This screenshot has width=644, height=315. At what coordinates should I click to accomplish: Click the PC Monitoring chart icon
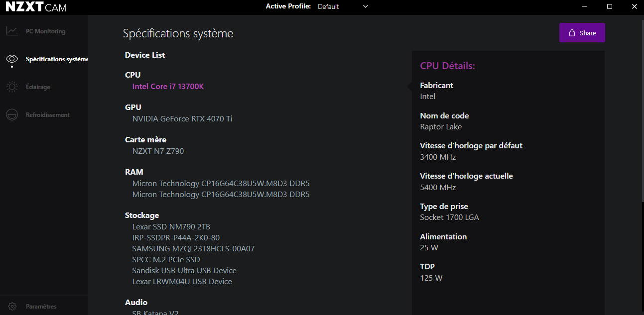click(x=12, y=31)
